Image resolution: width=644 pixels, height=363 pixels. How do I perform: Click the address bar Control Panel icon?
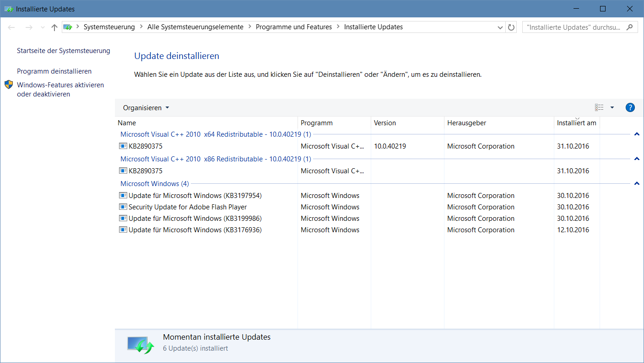68,27
